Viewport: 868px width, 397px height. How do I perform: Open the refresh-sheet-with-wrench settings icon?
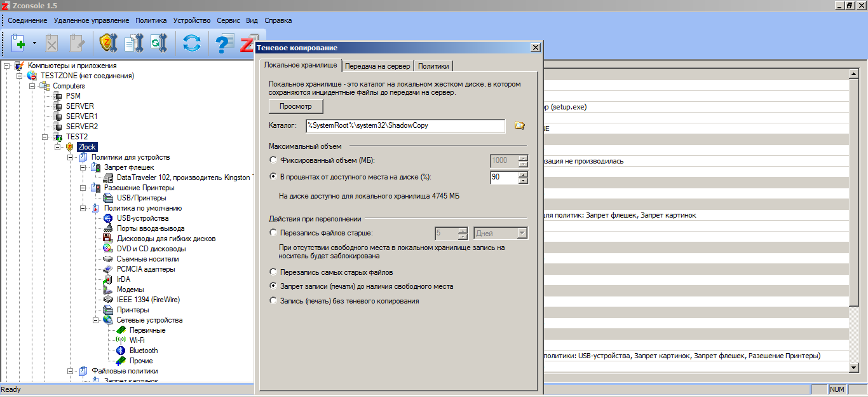pos(158,43)
